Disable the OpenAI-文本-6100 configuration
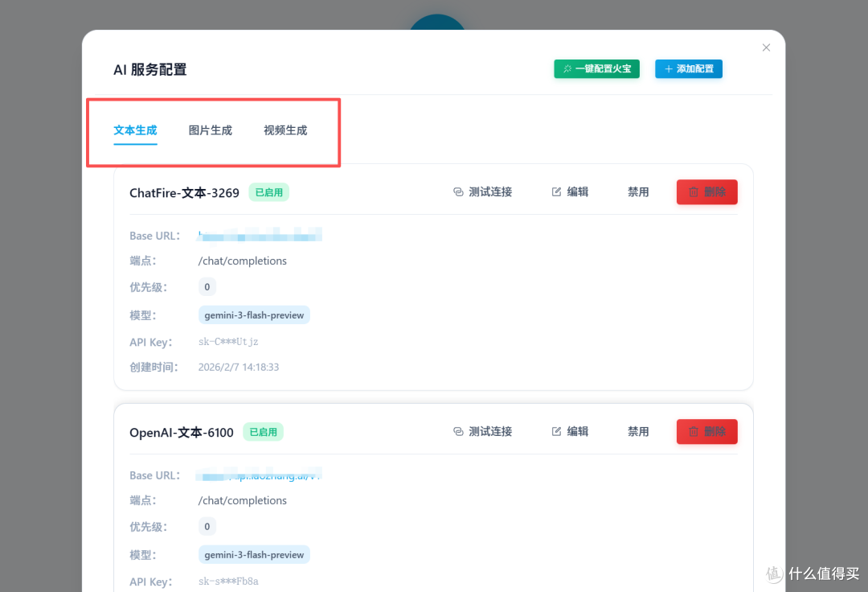868x592 pixels. point(638,431)
